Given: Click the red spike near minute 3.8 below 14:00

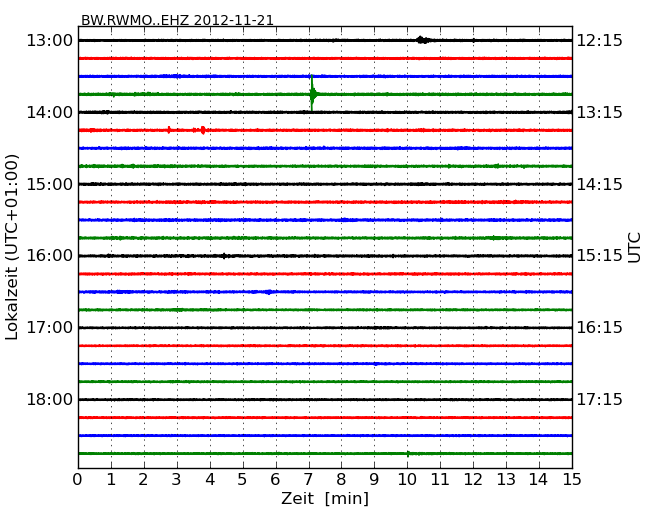Looking at the screenshot, I should coord(203,130).
